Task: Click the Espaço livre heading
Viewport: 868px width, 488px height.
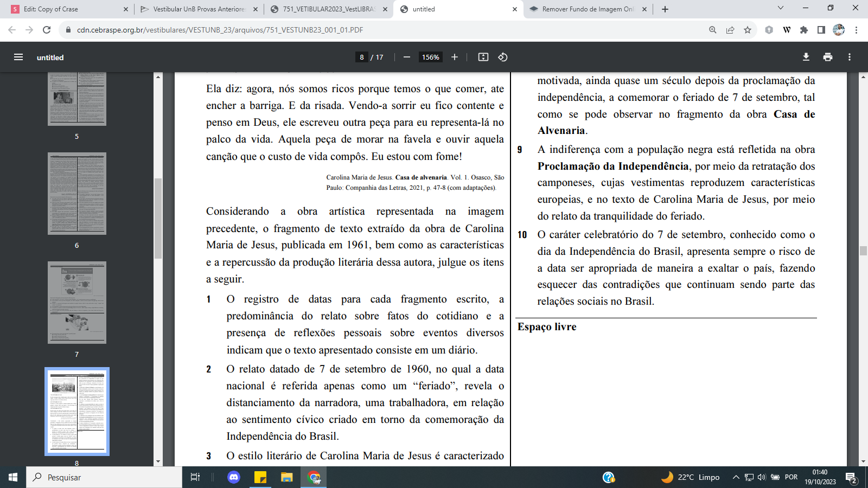Action: pyautogui.click(x=547, y=327)
